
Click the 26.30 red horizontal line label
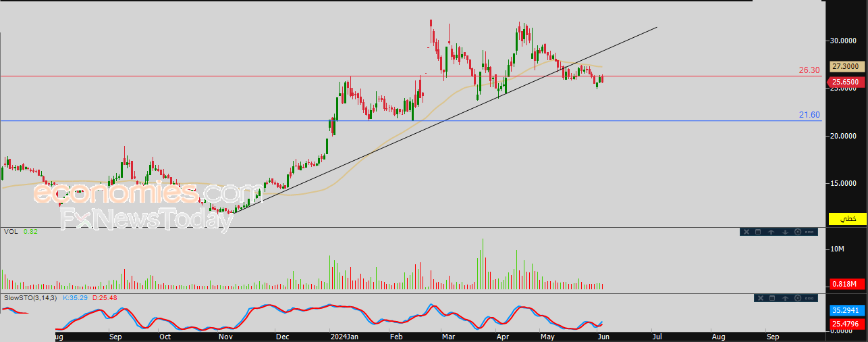pos(809,70)
